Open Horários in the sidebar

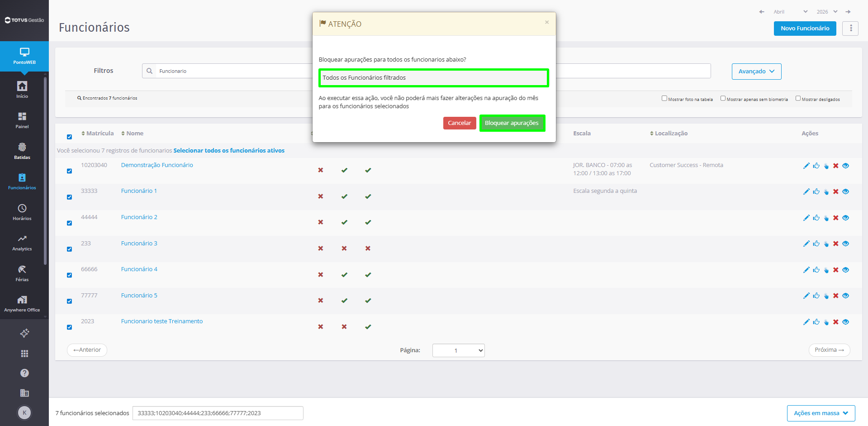coord(22,212)
